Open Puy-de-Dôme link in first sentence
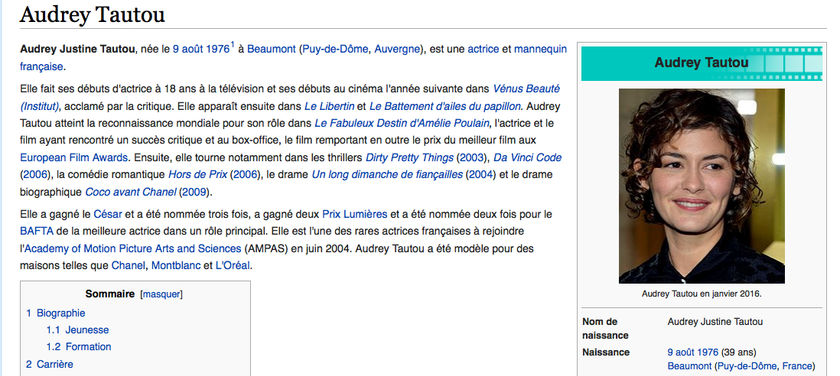The image size is (840, 376). point(335,49)
